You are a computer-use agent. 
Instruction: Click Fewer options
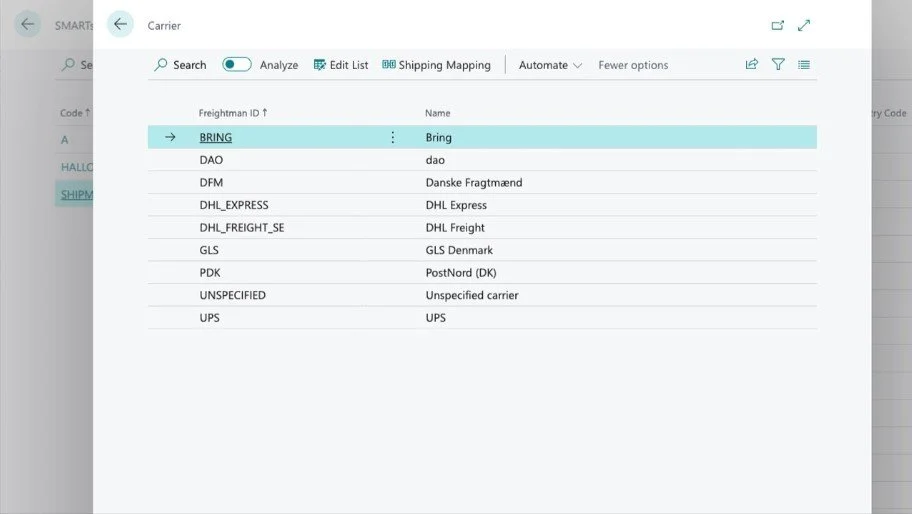(633, 65)
